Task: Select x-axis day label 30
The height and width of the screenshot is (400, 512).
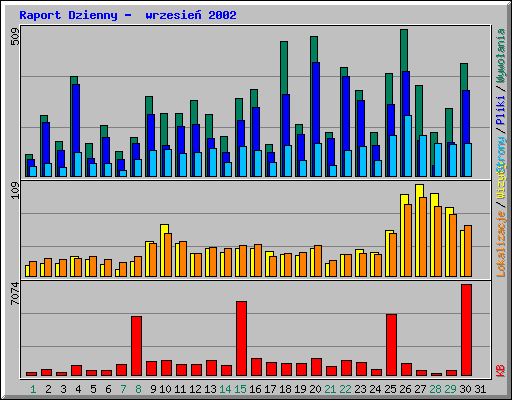Action: (x=465, y=389)
